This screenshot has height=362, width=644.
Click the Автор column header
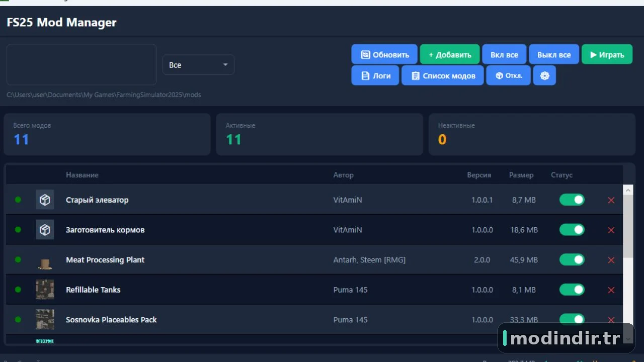[x=343, y=175]
